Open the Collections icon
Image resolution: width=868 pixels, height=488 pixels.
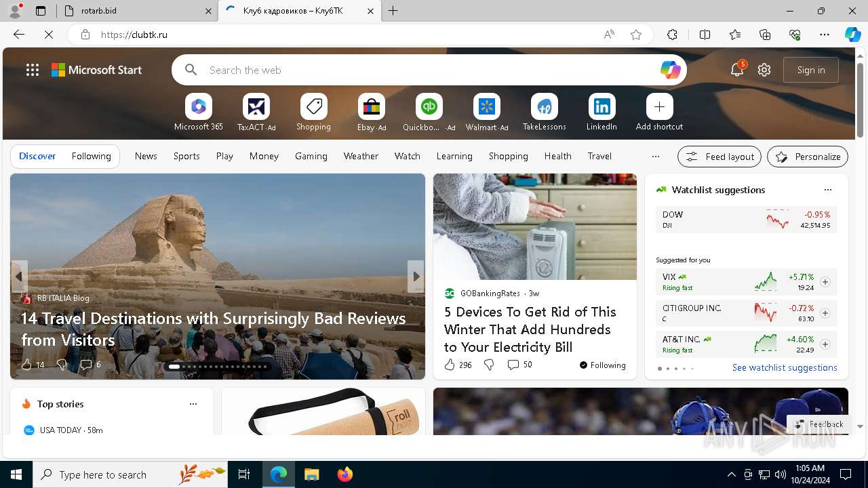[x=765, y=35]
